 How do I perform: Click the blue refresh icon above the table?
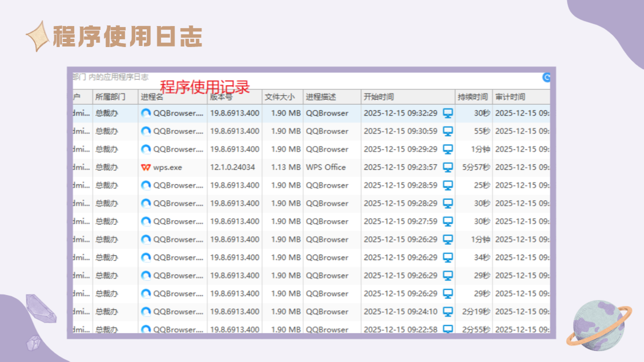pyautogui.click(x=546, y=77)
